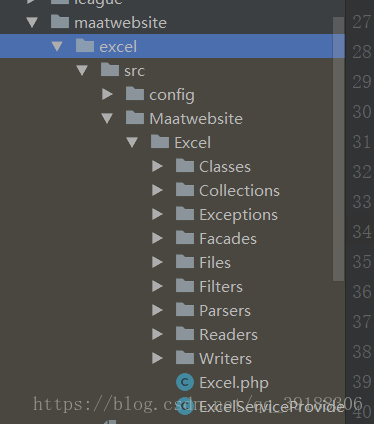Expand the Readers folder arrow

point(157,334)
